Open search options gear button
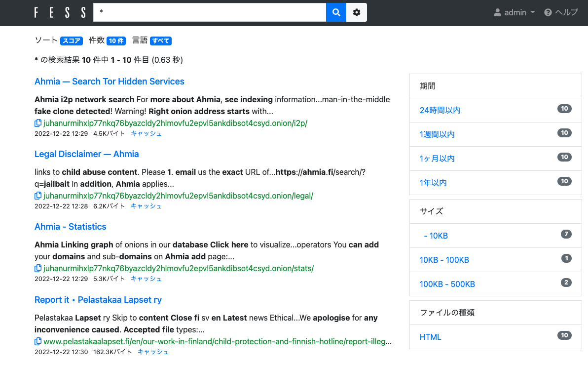This screenshot has width=588, height=365. tap(357, 12)
